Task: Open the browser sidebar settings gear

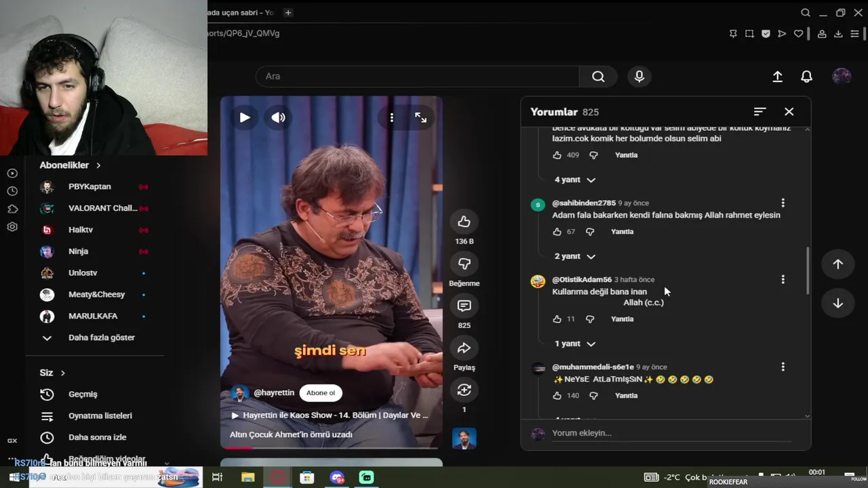Action: pyautogui.click(x=12, y=227)
